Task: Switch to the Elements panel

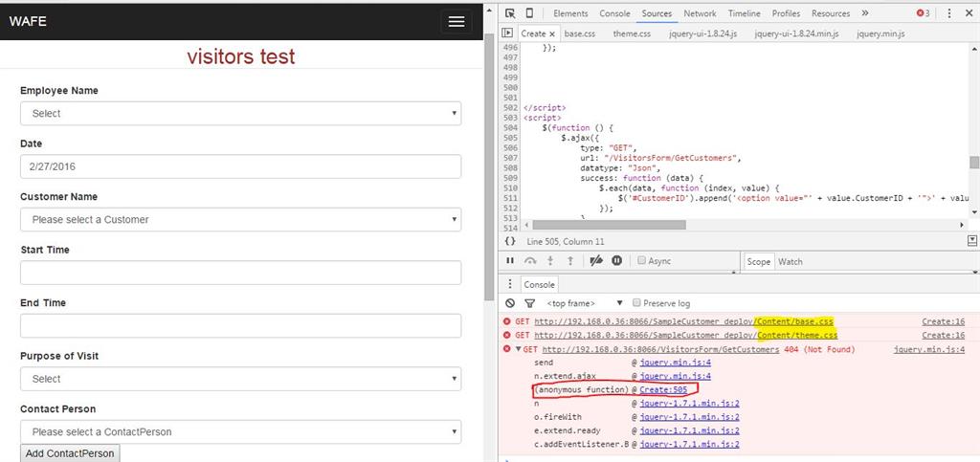Action: coord(570,13)
